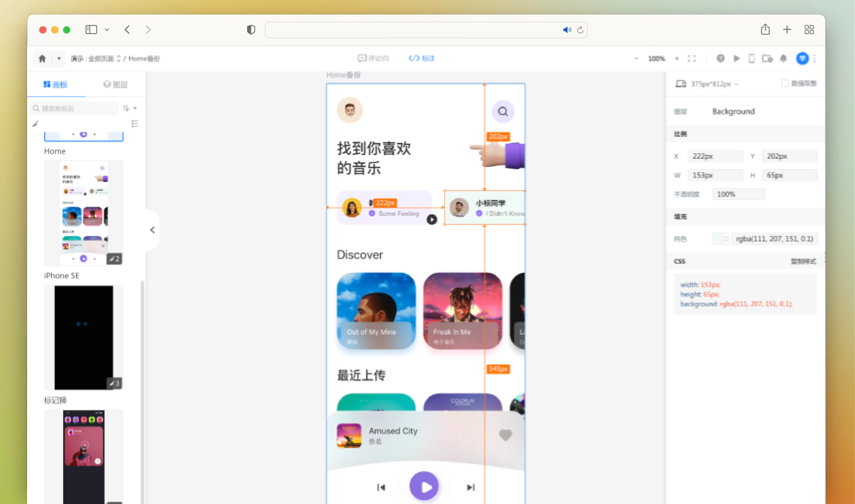Start the prototype play preview icon
The image size is (855, 504).
point(737,59)
